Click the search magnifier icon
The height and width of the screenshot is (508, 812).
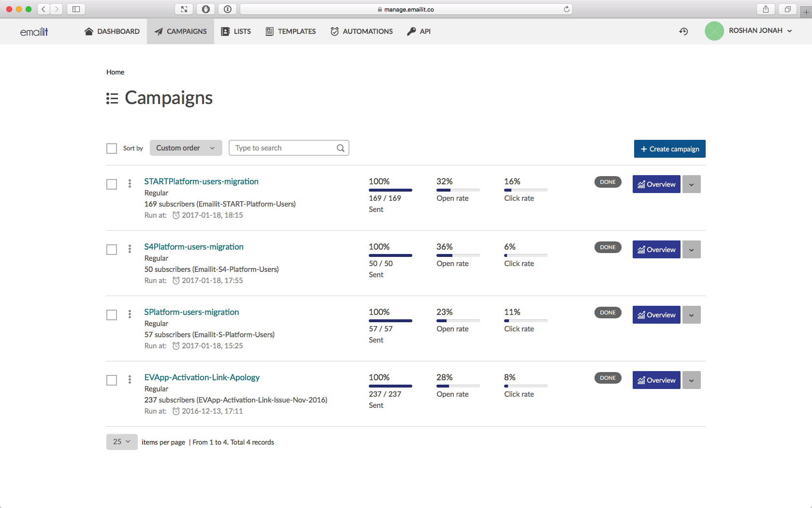click(340, 148)
